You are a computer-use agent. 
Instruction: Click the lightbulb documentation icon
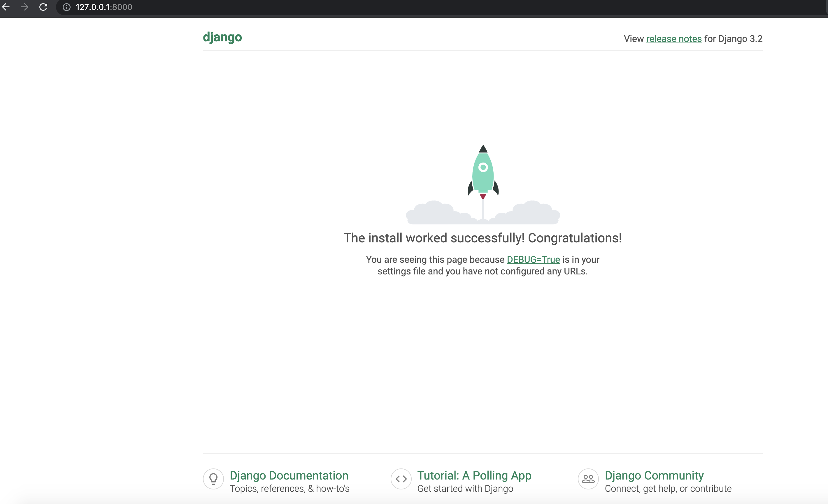point(213,479)
